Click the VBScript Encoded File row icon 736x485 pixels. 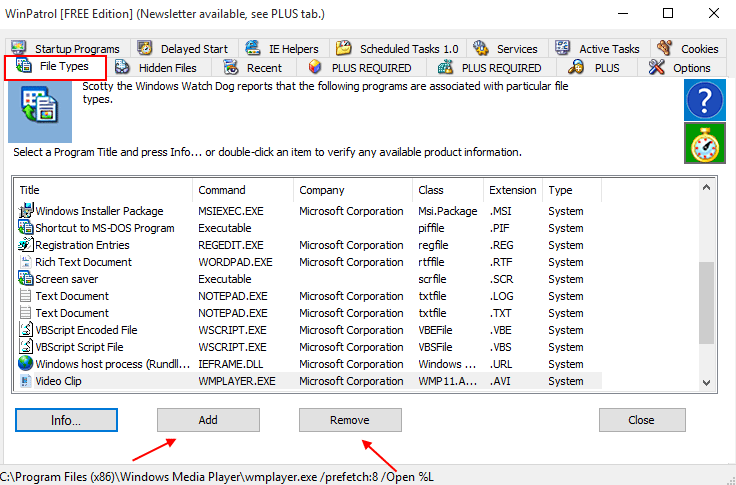point(25,330)
